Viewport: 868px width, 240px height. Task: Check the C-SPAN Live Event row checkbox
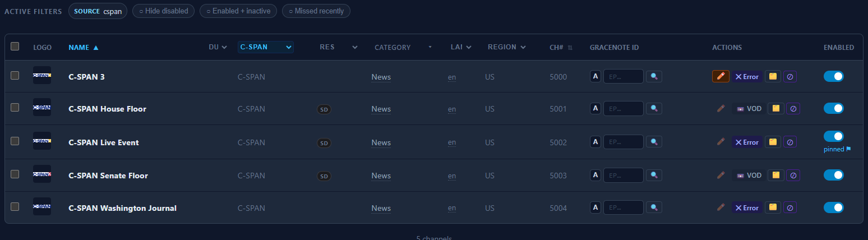(15, 141)
